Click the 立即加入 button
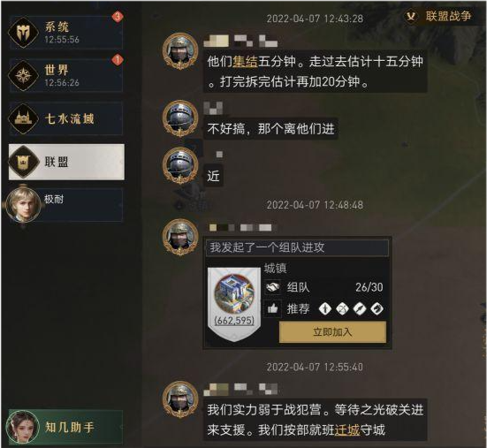 tap(332, 332)
